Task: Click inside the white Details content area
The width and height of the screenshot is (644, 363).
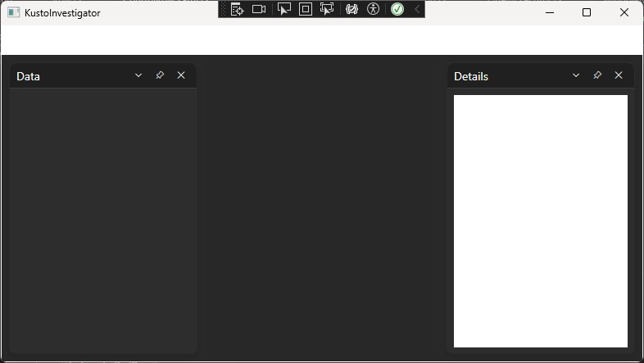Action: pos(541,221)
